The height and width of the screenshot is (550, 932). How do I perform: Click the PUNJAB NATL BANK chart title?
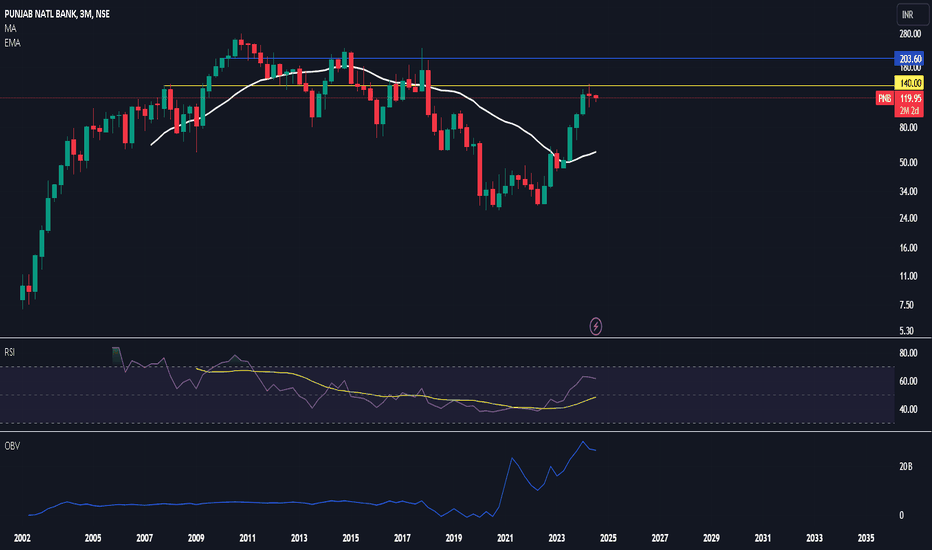coord(57,14)
